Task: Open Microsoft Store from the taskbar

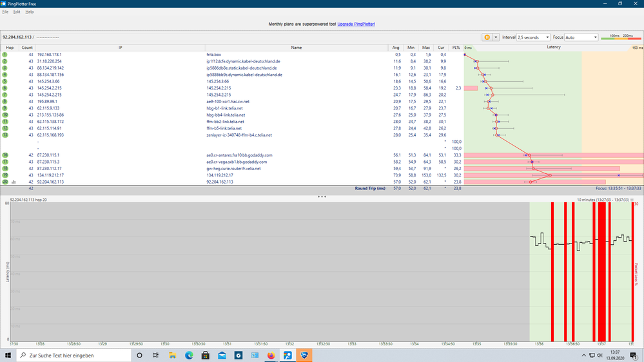Action: click(206, 356)
